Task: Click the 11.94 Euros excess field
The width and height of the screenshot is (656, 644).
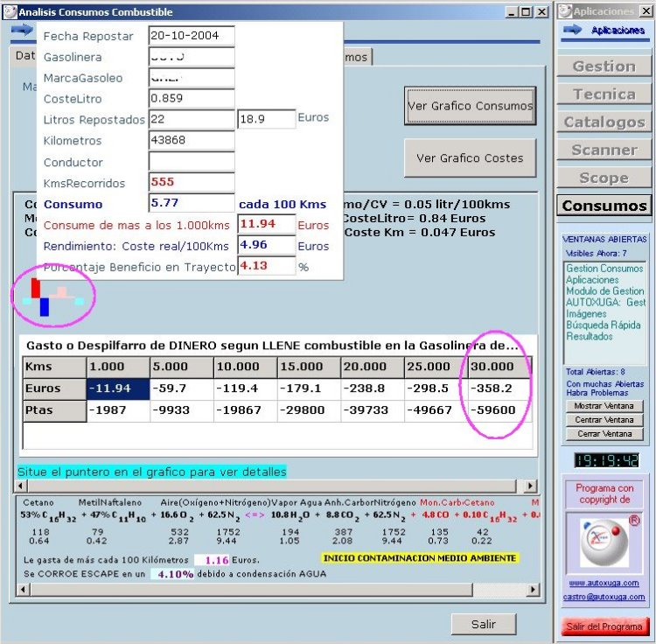Action: (267, 224)
